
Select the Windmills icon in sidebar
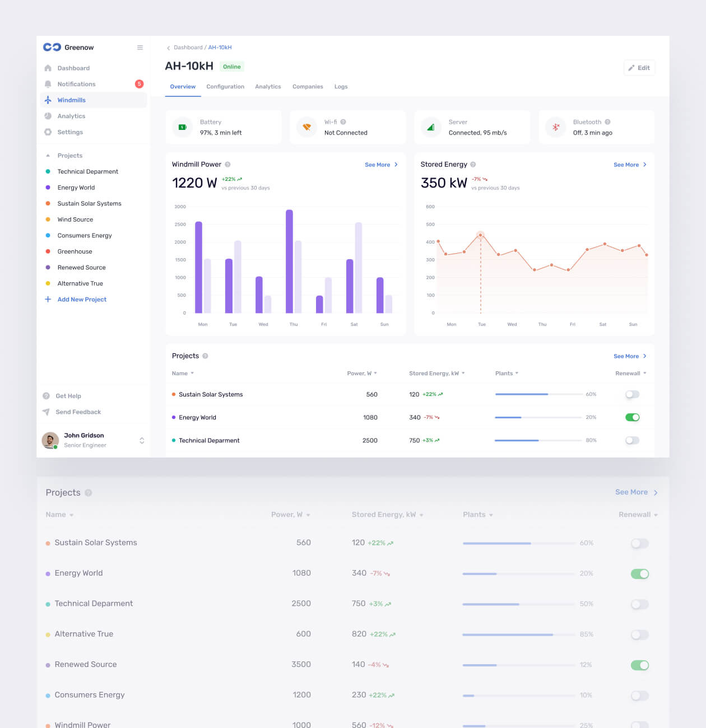(48, 100)
